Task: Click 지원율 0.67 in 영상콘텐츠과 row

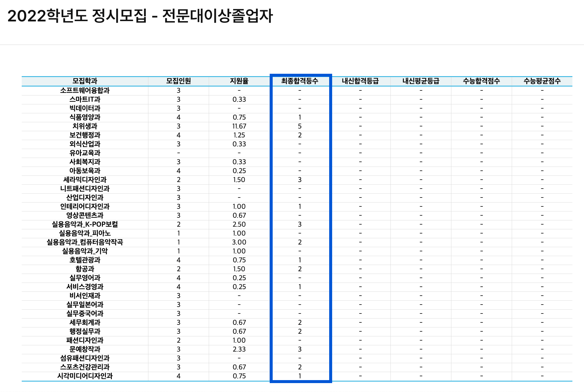Action: (x=239, y=215)
